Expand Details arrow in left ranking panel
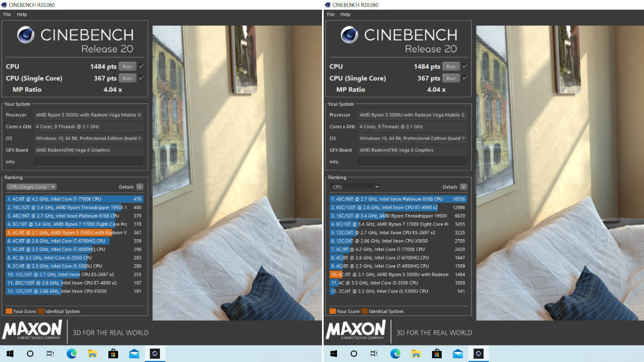 [140, 187]
